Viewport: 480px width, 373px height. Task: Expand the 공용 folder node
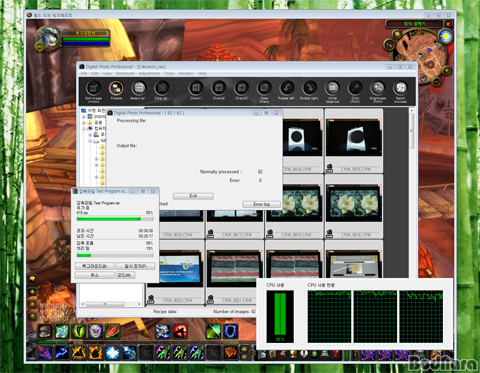point(84,122)
